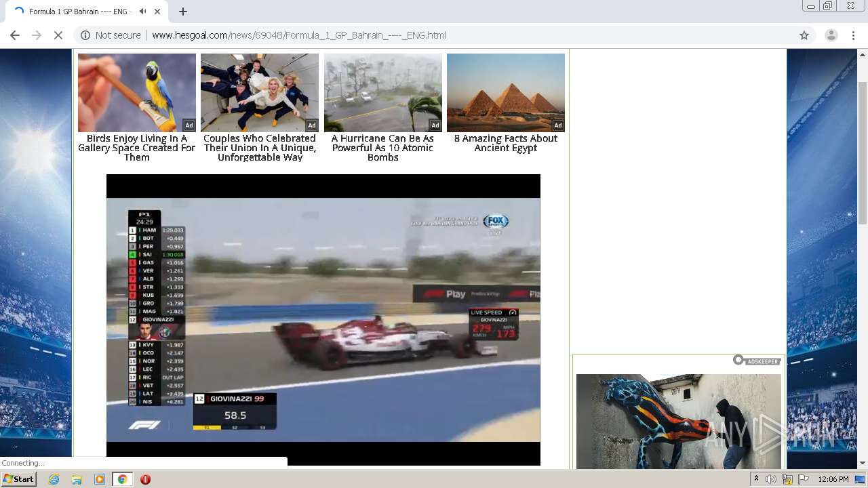Viewport: 868px width, 488px height.
Task: Click the Ad badge on parrot image
Action: (x=189, y=125)
